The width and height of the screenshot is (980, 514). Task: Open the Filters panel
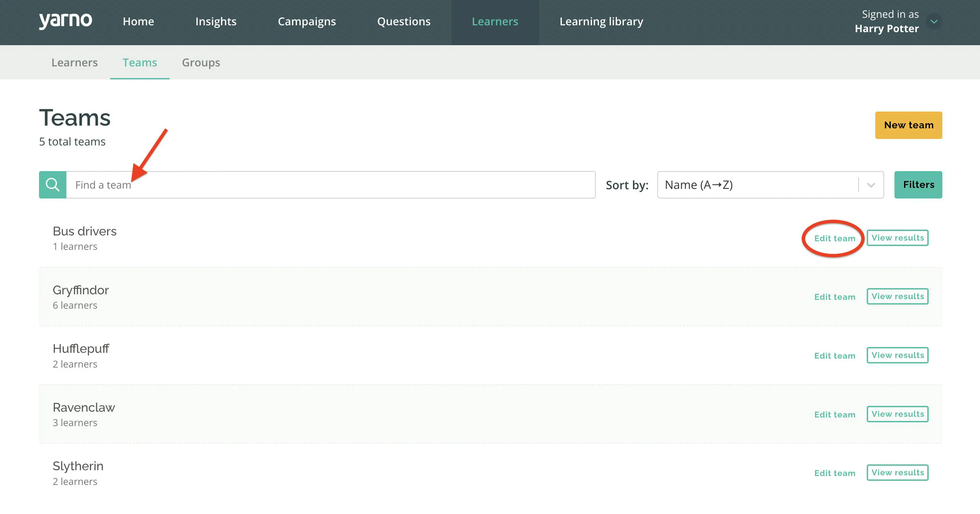(918, 185)
